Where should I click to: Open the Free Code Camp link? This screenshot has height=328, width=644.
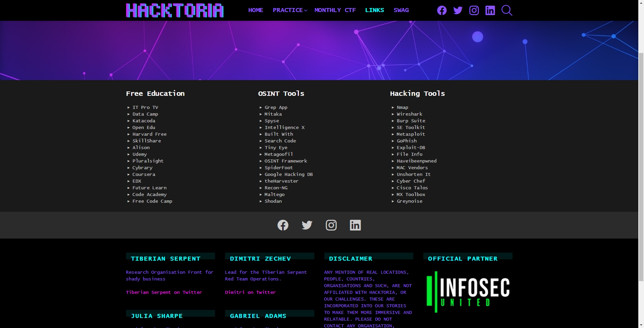[x=152, y=201]
